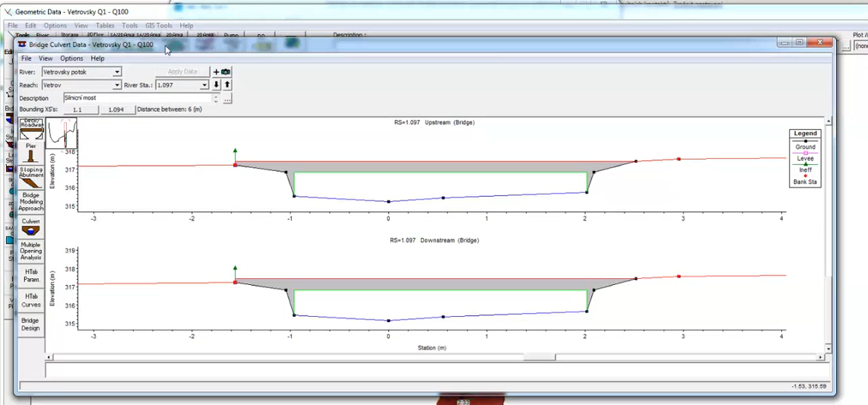Open the Sloping Abutment editor

(x=31, y=177)
